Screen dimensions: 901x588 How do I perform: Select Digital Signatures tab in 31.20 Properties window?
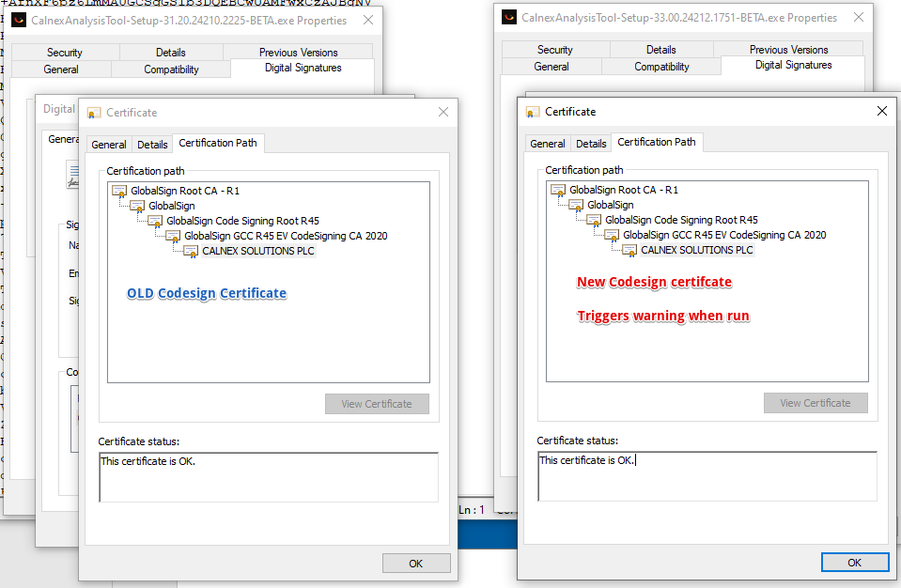pos(303,68)
